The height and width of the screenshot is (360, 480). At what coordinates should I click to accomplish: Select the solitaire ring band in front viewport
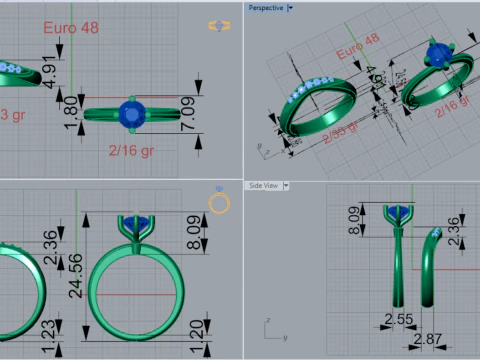pyautogui.click(x=136, y=292)
